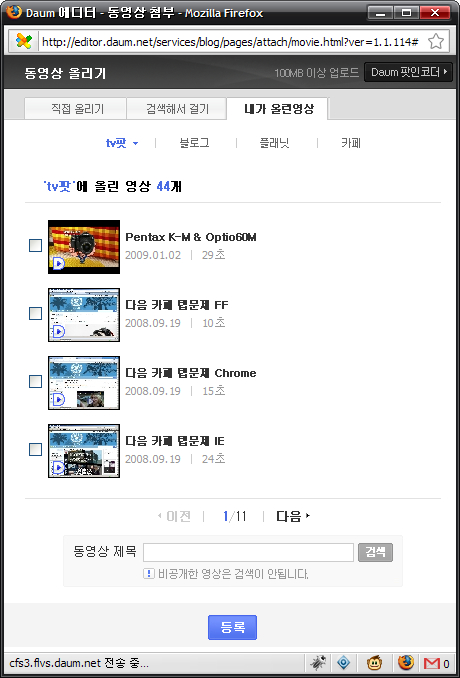Image resolution: width=460 pixels, height=678 pixels.
Task: Select the 블로그 source link
Action: point(195,143)
